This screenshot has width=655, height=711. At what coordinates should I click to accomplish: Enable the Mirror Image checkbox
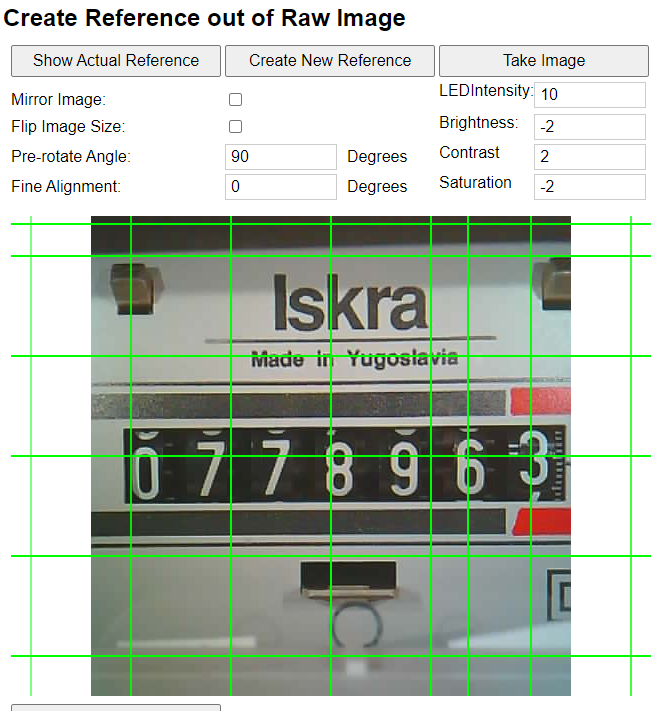coord(235,99)
